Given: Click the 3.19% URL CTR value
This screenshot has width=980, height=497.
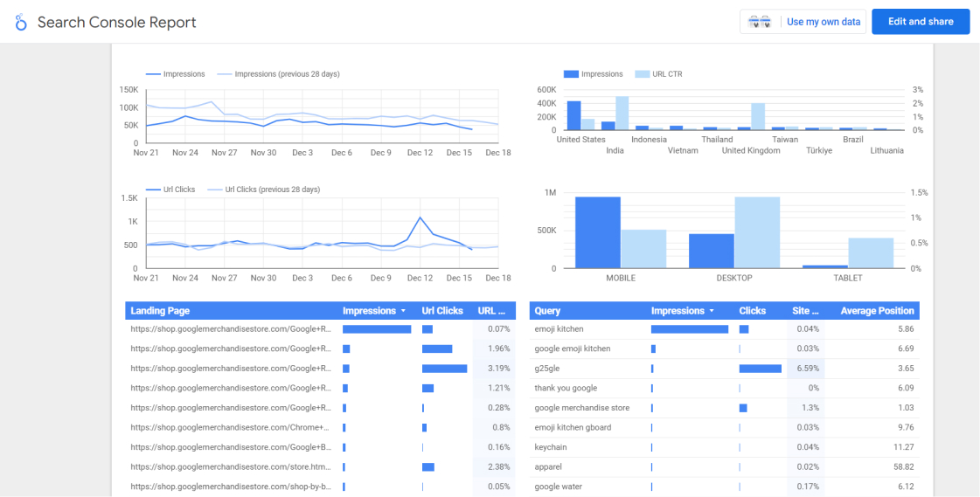Looking at the screenshot, I should point(499,369).
